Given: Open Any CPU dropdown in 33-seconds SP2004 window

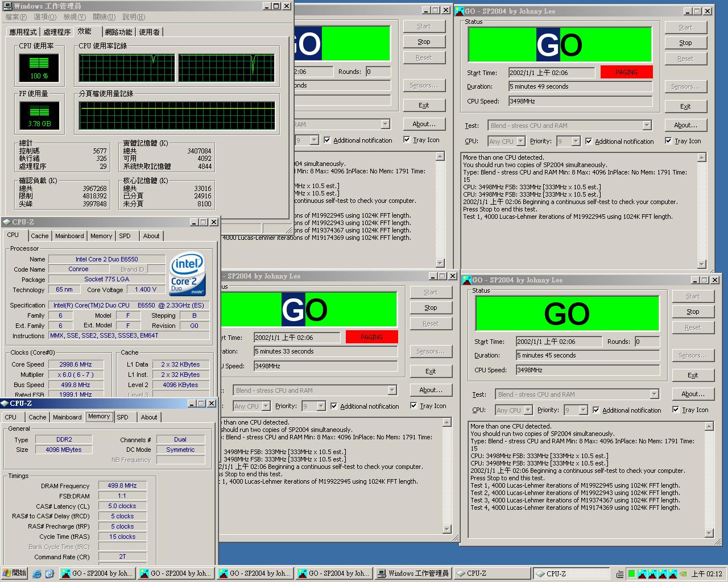Looking at the screenshot, I should tap(266, 406).
